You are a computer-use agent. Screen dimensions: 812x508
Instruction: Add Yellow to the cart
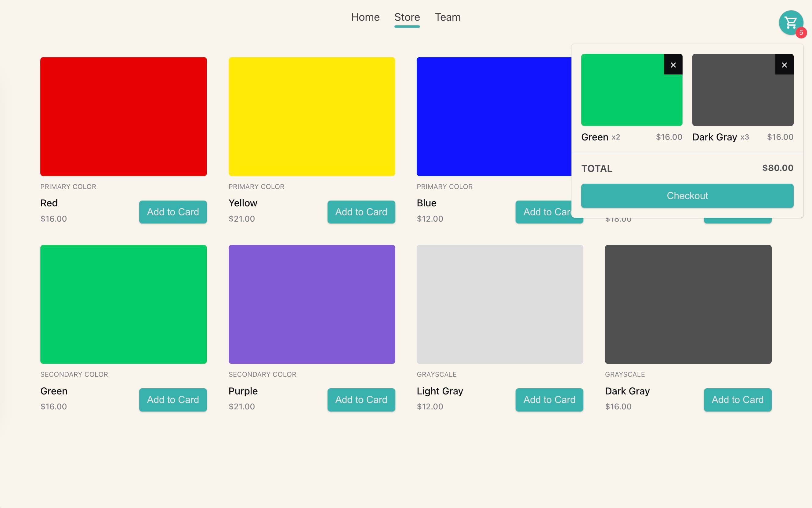coord(361,212)
